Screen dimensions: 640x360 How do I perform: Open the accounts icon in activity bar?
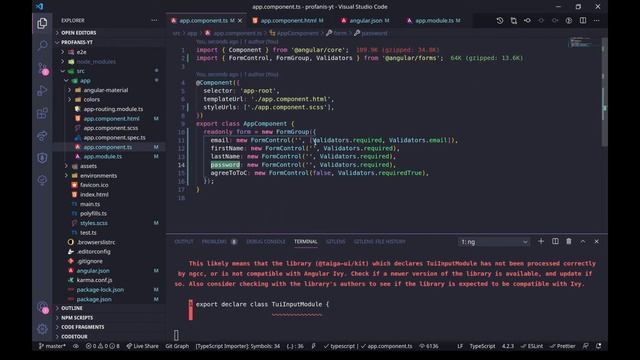pyautogui.click(x=42, y=307)
